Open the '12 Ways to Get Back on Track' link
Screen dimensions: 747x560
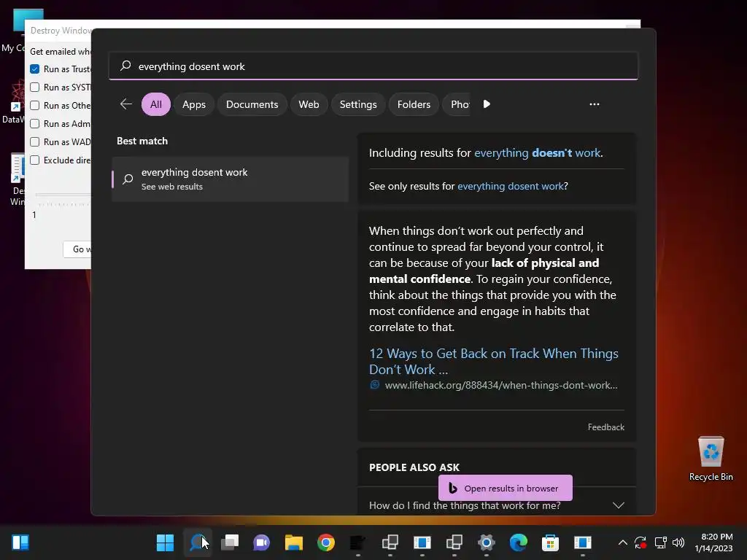[494, 362]
